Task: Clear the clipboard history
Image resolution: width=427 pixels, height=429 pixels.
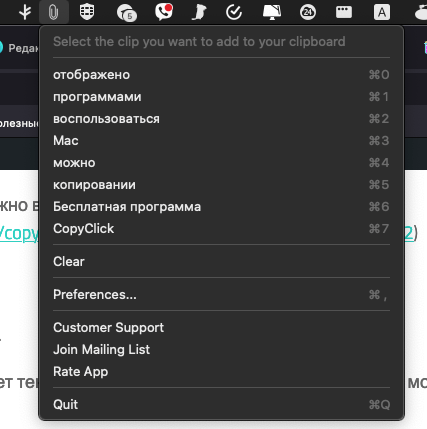Action: coord(221,261)
